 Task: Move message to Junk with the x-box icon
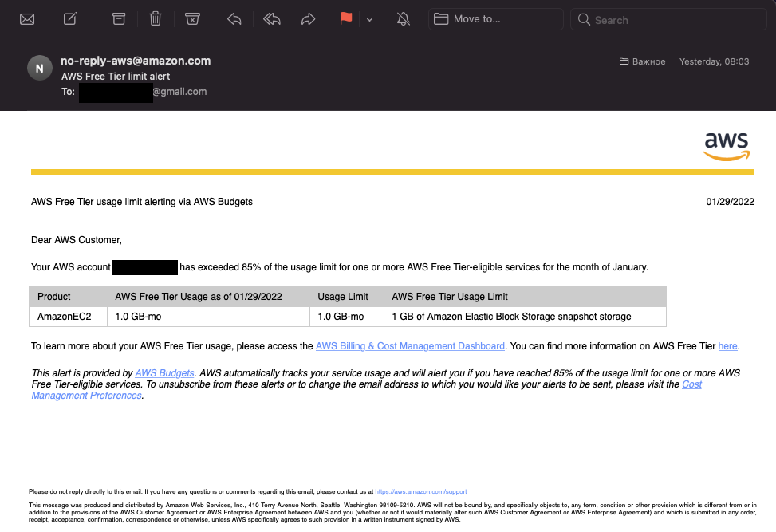point(192,19)
